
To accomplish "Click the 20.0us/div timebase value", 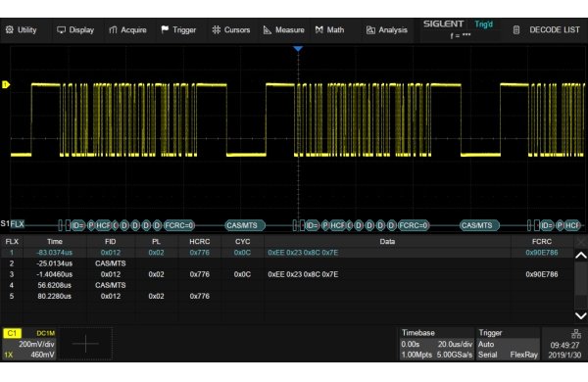I will tap(455, 344).
